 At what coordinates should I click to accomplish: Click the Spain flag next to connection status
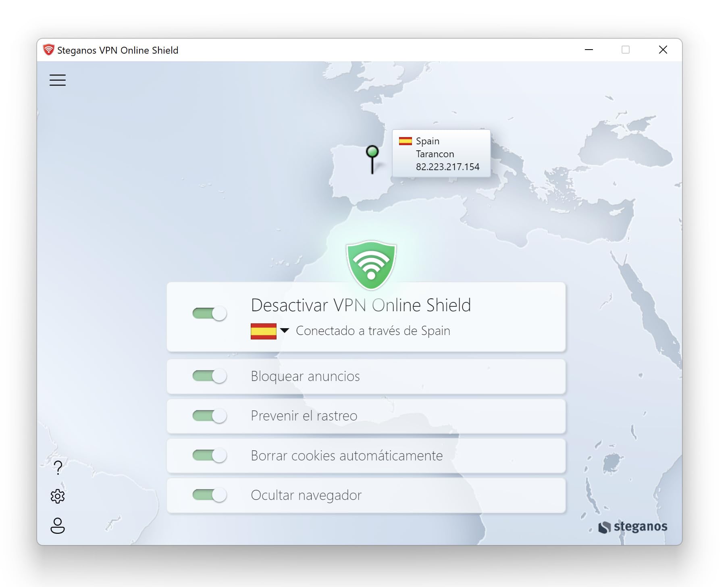pos(264,331)
